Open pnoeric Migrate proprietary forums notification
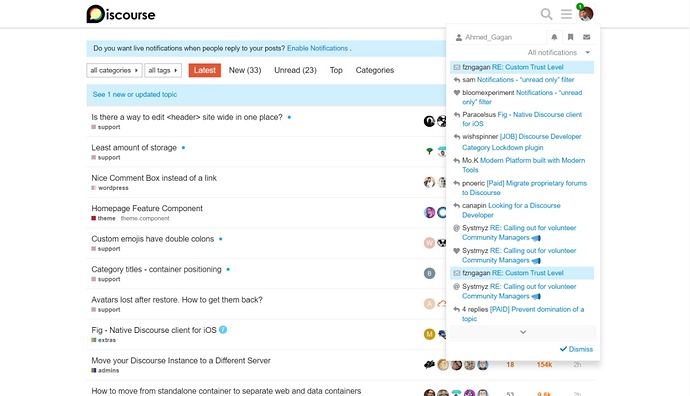This screenshot has height=396, width=690. coord(522,188)
